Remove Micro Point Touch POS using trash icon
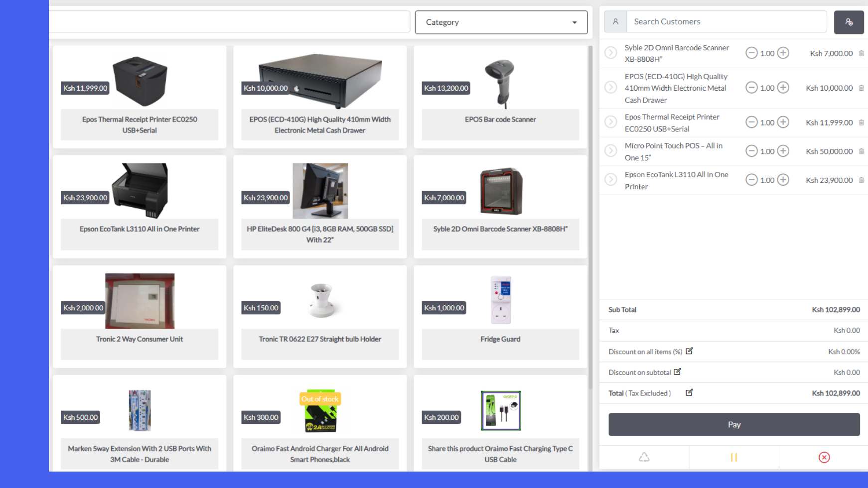Viewport: 868px width, 488px height. point(861,151)
